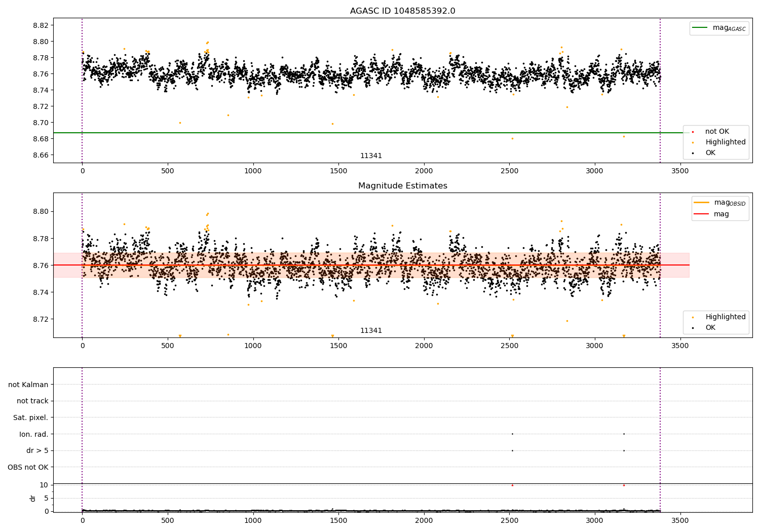
Task: Click the 'not track' axis label
Action: tap(32, 401)
